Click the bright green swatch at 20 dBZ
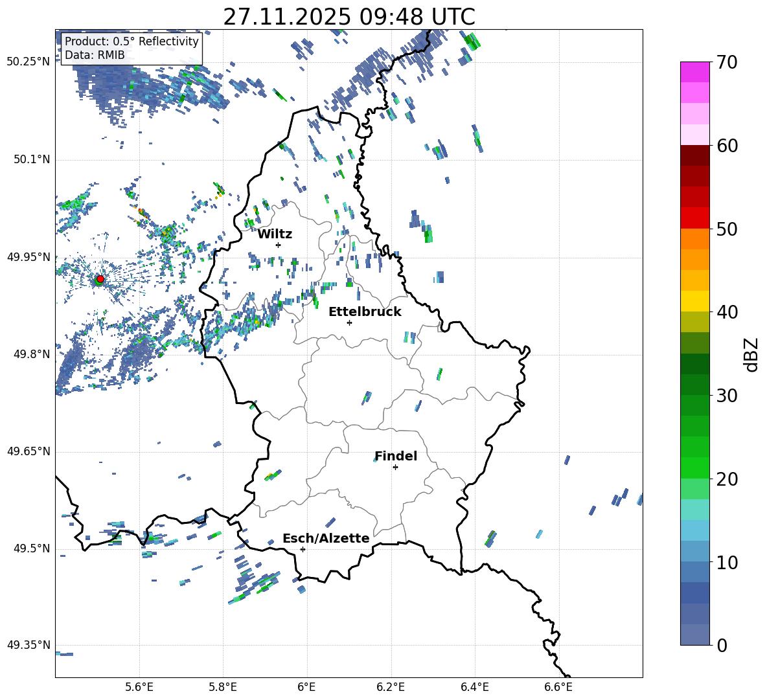The height and width of the screenshot is (700, 767). point(695,468)
